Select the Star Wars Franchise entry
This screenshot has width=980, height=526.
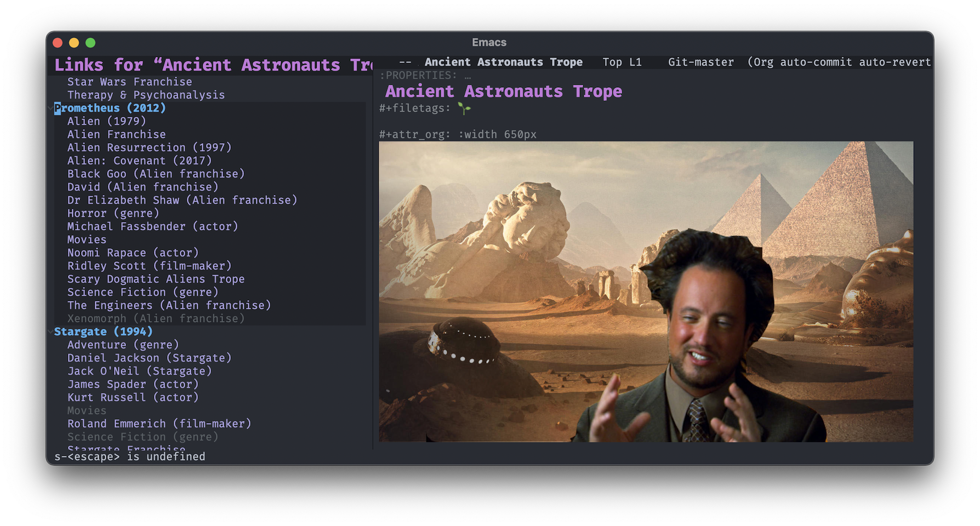(x=130, y=82)
